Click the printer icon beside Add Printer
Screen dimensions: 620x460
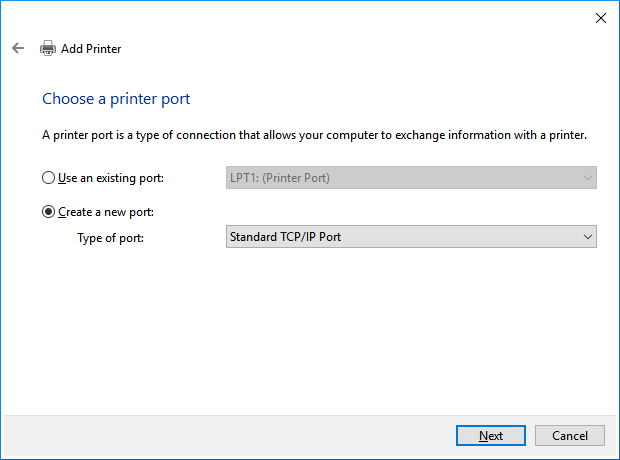coord(48,48)
